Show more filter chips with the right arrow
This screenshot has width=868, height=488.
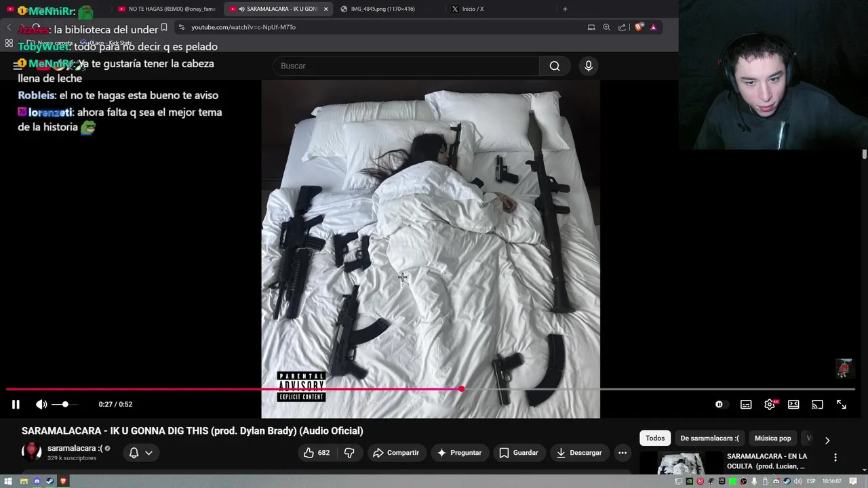827,440
